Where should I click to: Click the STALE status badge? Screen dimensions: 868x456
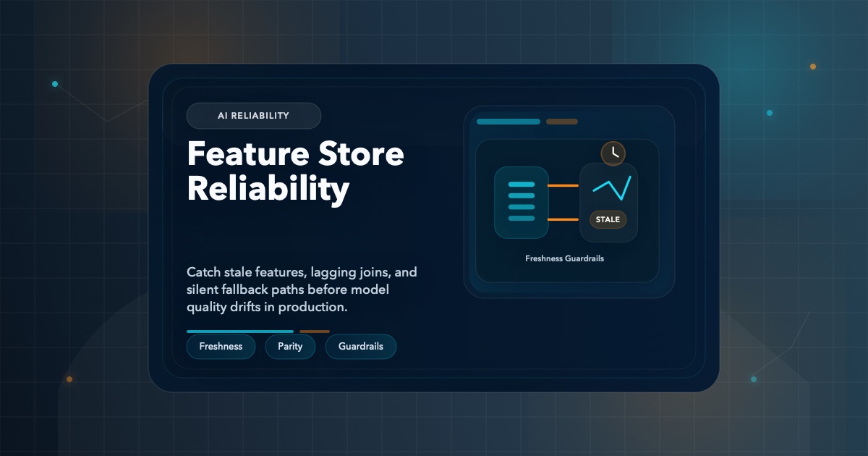(608, 219)
